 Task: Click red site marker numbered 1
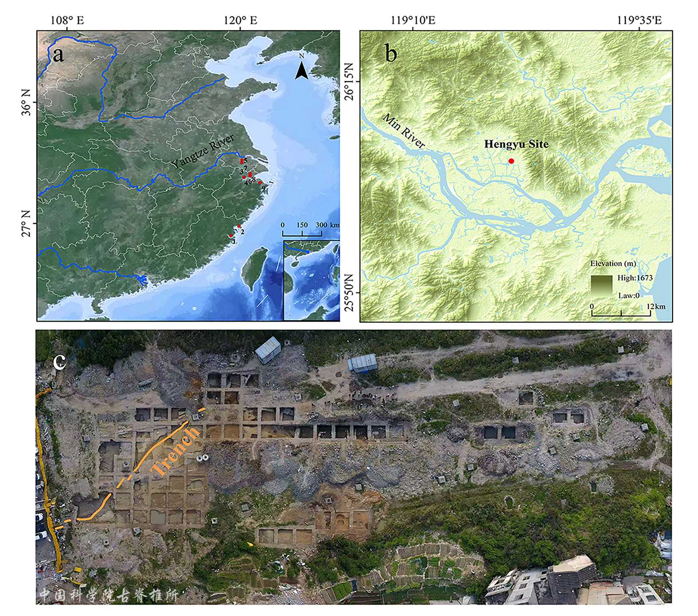point(231,236)
